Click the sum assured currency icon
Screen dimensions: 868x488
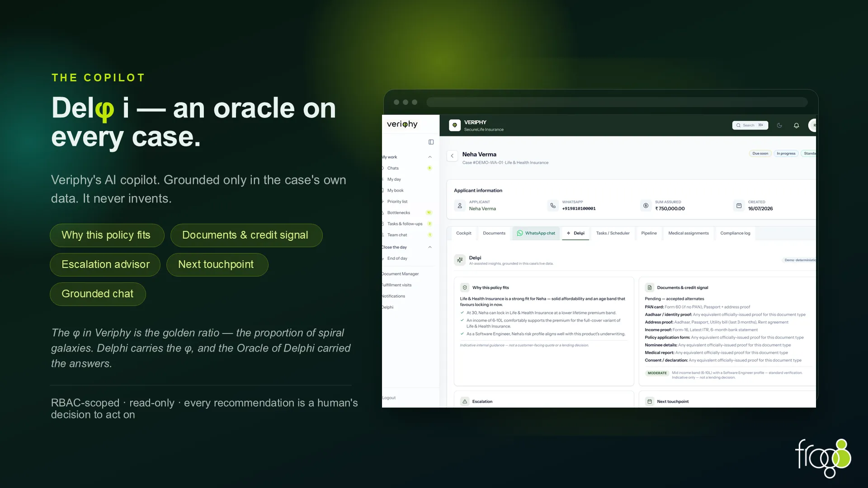[x=646, y=206]
